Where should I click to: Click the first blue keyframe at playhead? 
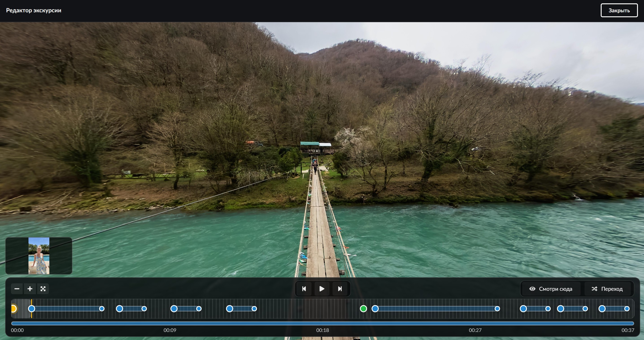[x=32, y=309]
